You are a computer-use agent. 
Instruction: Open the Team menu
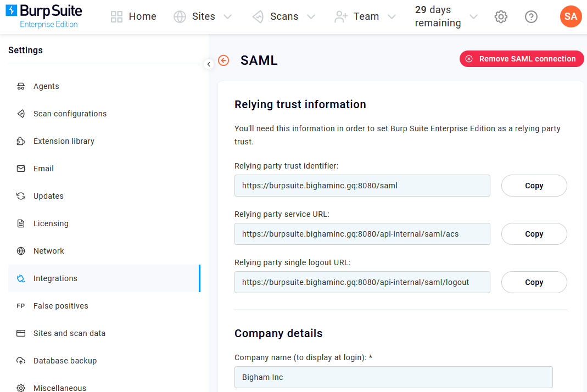point(366,16)
